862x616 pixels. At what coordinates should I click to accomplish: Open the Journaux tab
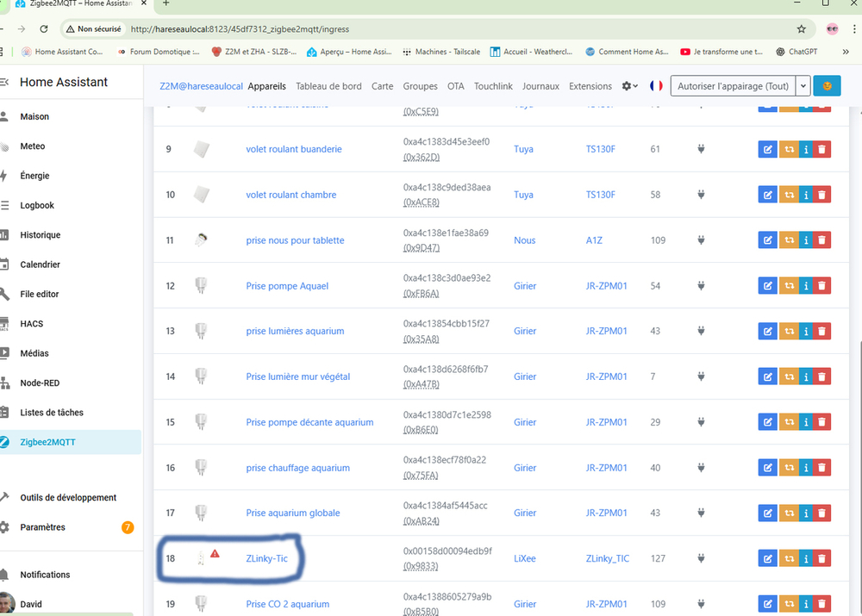pyautogui.click(x=540, y=86)
